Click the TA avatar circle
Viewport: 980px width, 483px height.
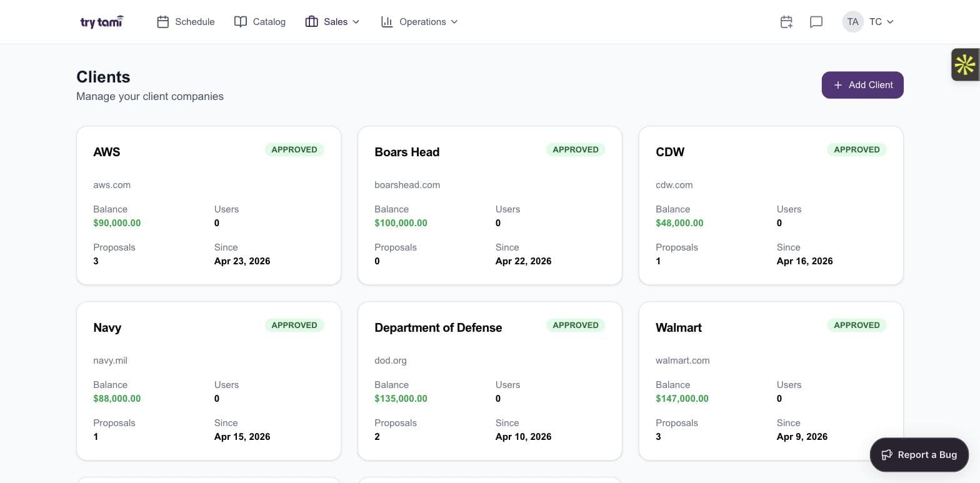tap(853, 22)
